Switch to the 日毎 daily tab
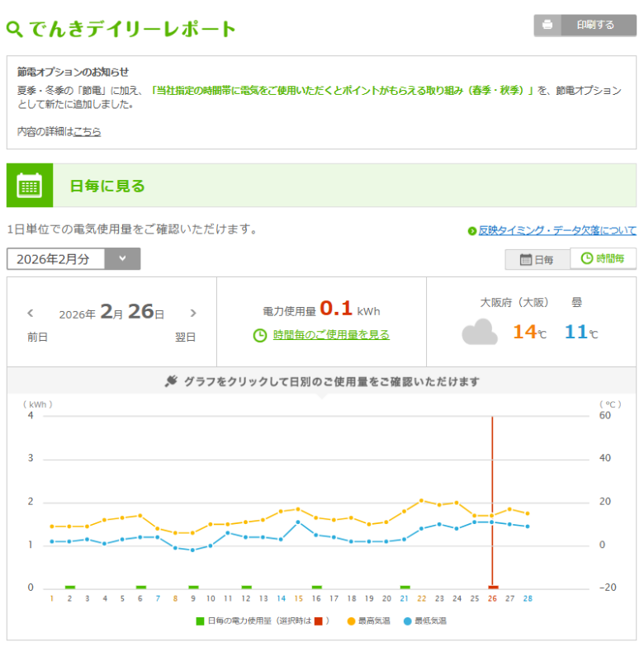 [537, 259]
